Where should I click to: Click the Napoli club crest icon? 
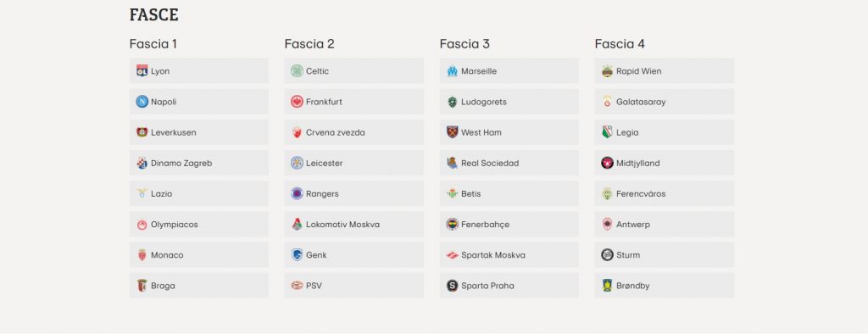point(142,102)
